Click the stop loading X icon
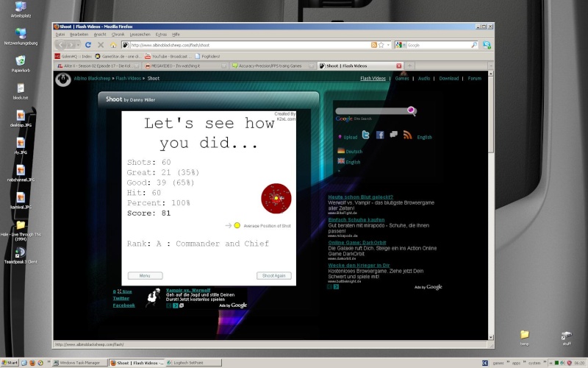Viewport: 588px width, 368px height. click(101, 45)
